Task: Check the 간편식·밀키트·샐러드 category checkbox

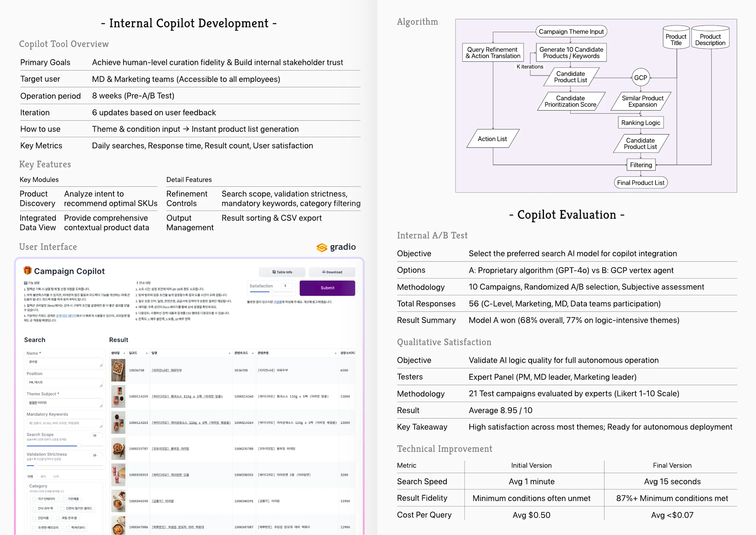Action: pos(62,508)
